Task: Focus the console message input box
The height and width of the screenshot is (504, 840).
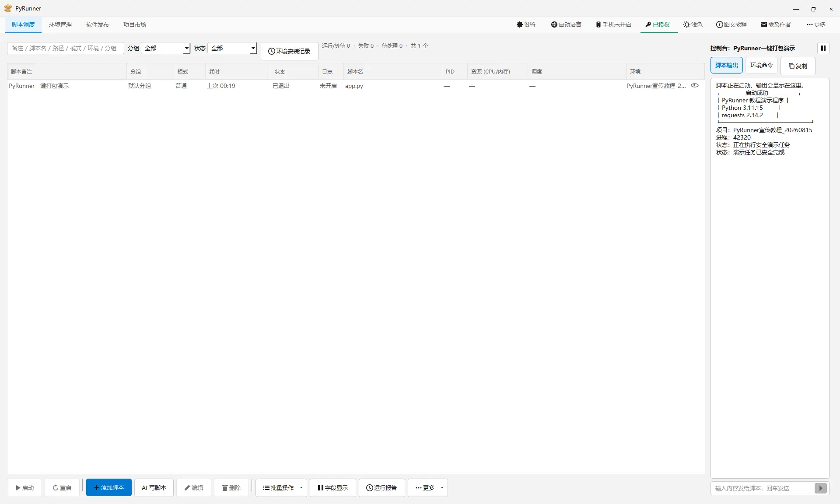Action: 762,488
